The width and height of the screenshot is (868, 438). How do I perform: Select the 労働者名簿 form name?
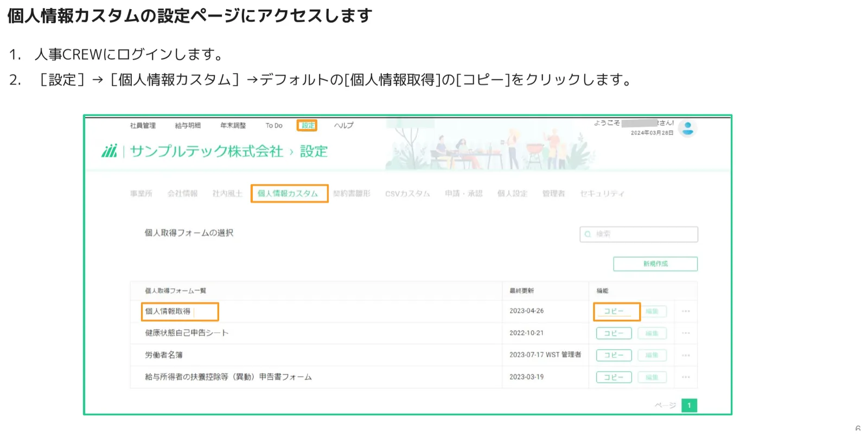coord(163,355)
